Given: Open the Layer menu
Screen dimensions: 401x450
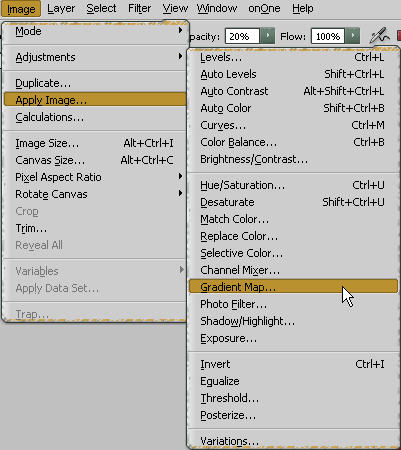Looking at the screenshot, I should (61, 8).
